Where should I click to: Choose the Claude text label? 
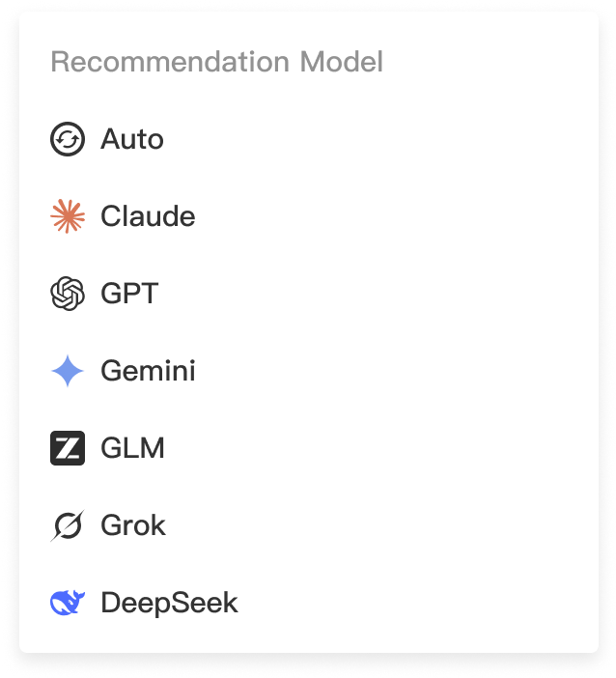click(148, 216)
